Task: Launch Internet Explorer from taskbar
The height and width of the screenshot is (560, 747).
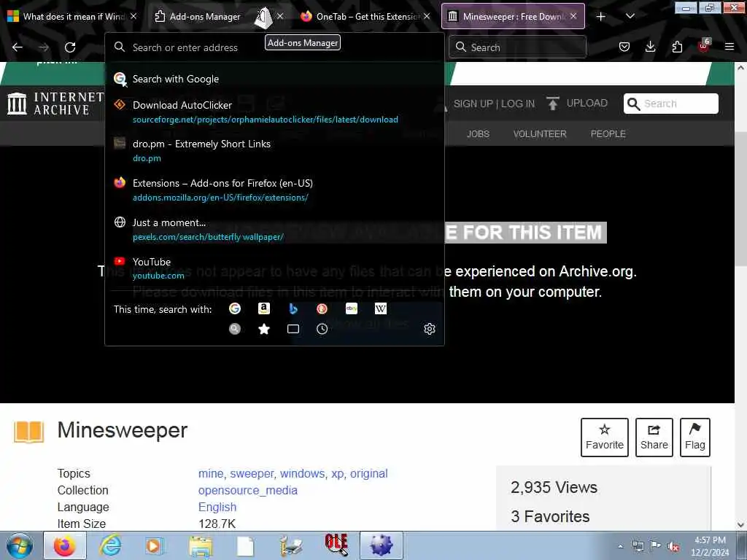Action: click(x=111, y=545)
